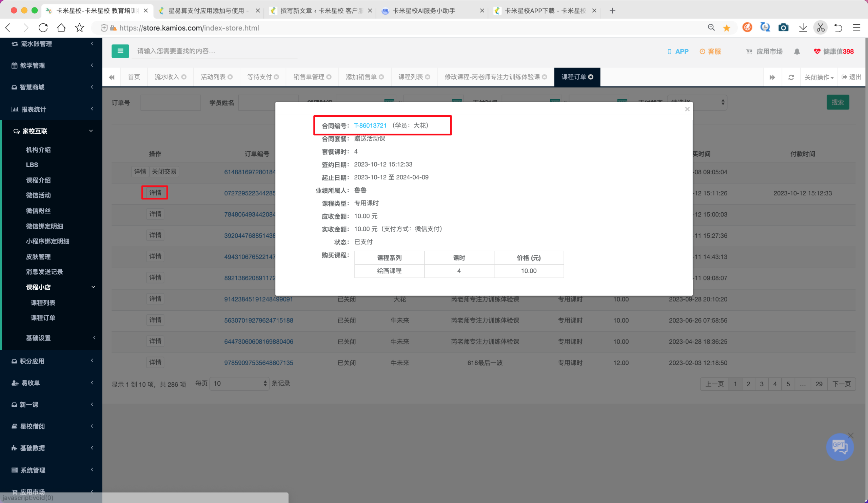The width and height of the screenshot is (868, 503).
Task: Click 关闭交易 button in first row
Action: coord(164,172)
